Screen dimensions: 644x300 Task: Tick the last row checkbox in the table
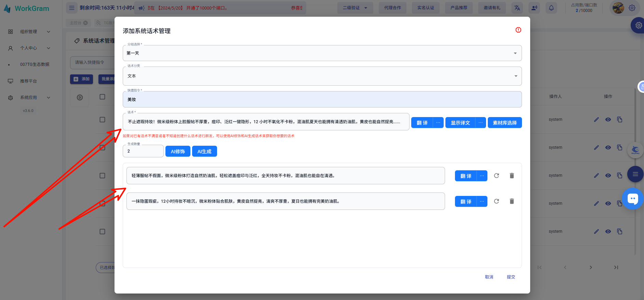click(102, 231)
